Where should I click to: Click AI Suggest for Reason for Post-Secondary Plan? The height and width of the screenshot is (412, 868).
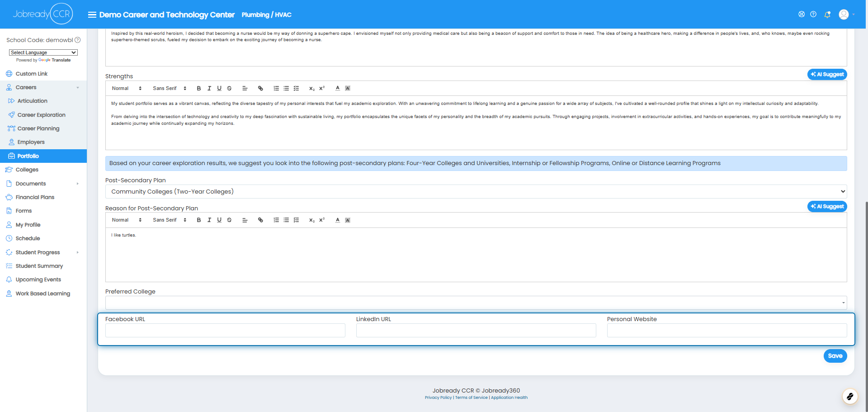click(x=827, y=206)
